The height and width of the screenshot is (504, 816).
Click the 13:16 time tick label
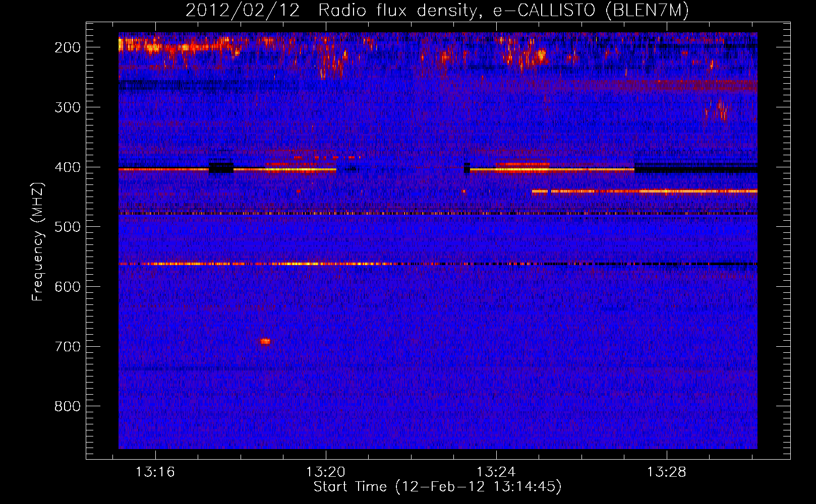pos(155,472)
